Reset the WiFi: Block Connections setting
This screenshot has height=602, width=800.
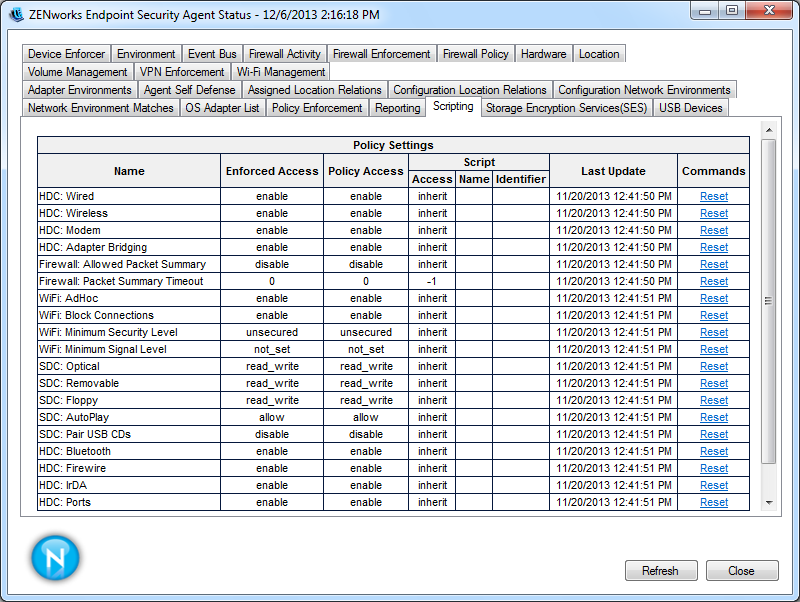[x=714, y=315]
